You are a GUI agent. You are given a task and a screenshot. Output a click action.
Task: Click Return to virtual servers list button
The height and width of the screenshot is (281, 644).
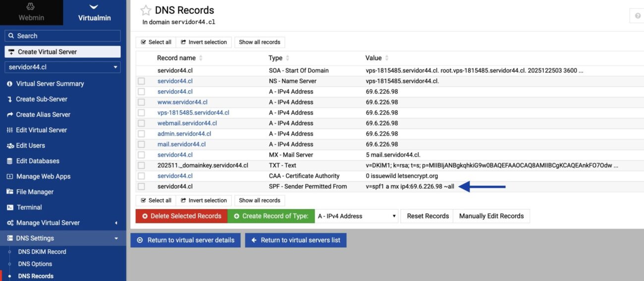click(296, 240)
